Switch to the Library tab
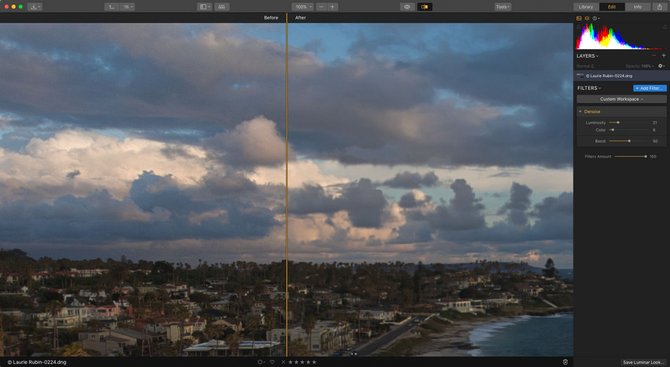Screen dimensions: 670x367 [x=586, y=7]
